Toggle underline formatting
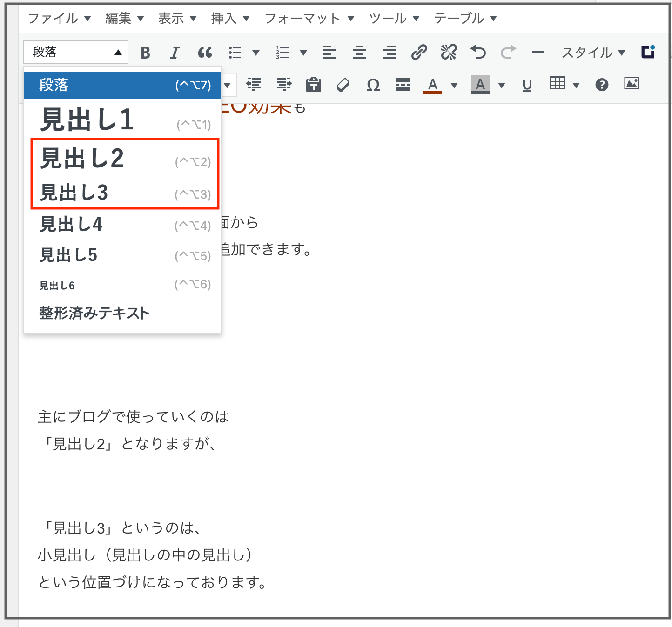 point(527,85)
